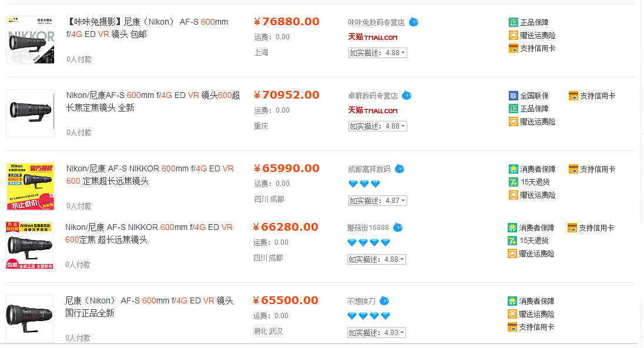The width and height of the screenshot is (644, 348).
Task: Open the 官方授权 yellow lens thumbnail
Action: pyautogui.click(x=31, y=186)
